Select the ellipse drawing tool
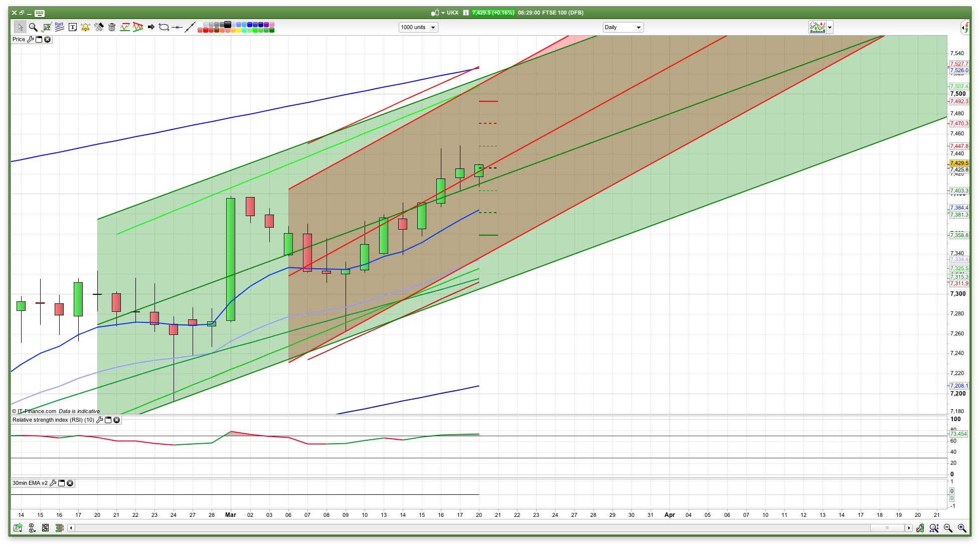This screenshot has width=980, height=547. (164, 27)
